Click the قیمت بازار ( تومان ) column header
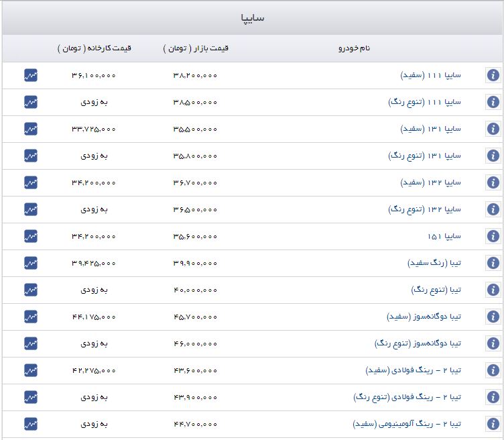The image size is (504, 440). [196, 48]
